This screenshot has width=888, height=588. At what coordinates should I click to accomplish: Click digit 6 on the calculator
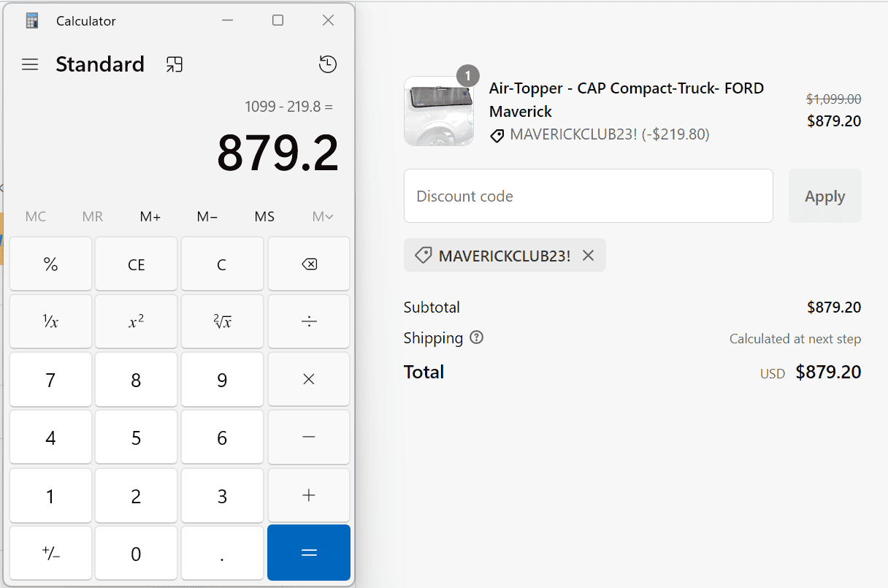click(x=222, y=437)
